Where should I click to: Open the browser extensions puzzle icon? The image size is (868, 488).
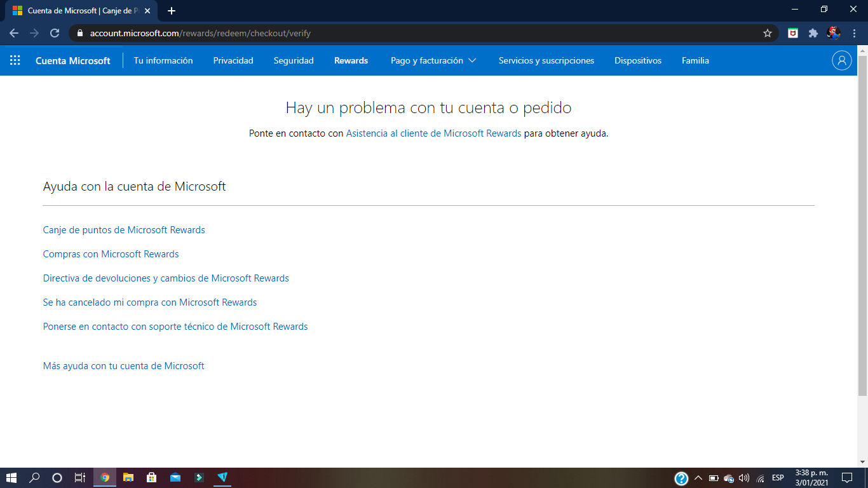(x=813, y=32)
